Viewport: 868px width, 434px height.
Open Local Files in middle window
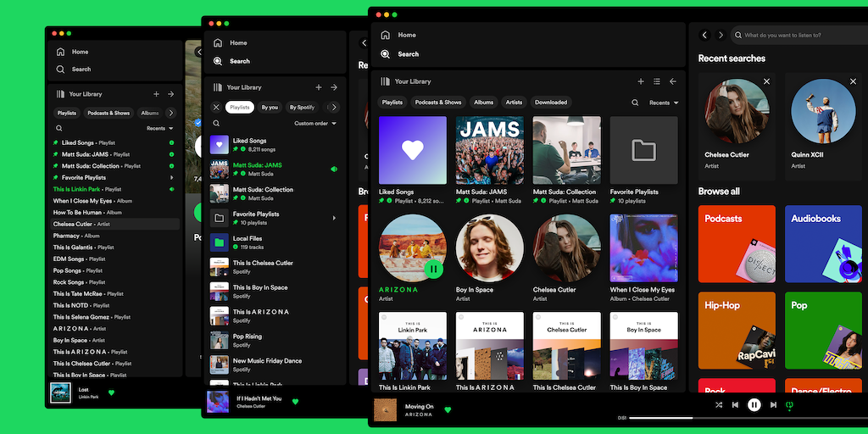[274, 242]
